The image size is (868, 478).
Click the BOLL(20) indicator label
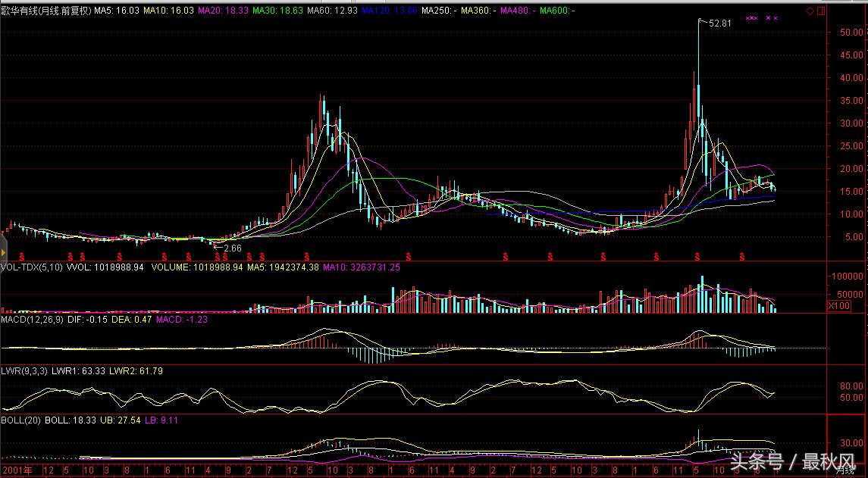coord(20,420)
